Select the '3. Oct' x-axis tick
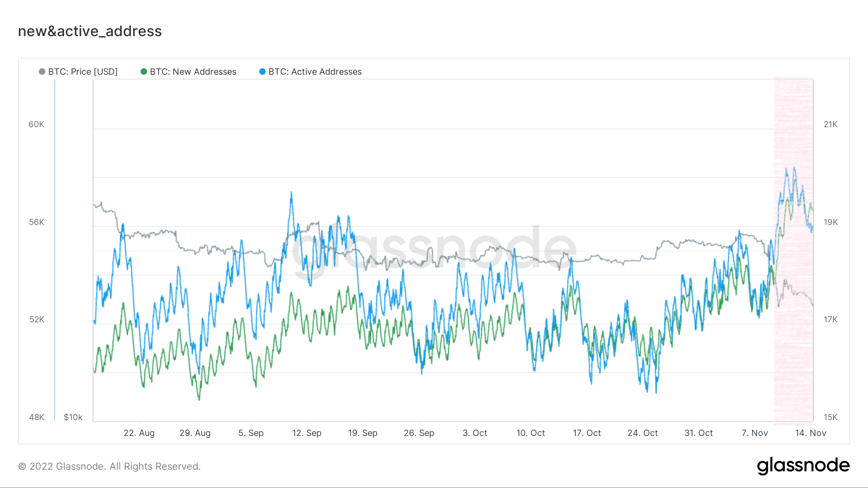The width and height of the screenshot is (868, 488). [475, 433]
